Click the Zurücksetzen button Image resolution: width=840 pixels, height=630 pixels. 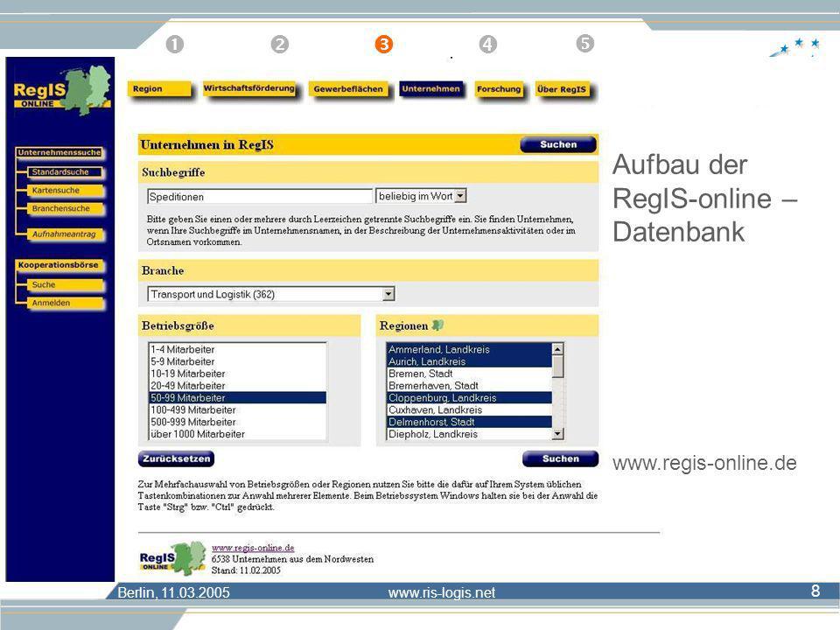click(176, 458)
